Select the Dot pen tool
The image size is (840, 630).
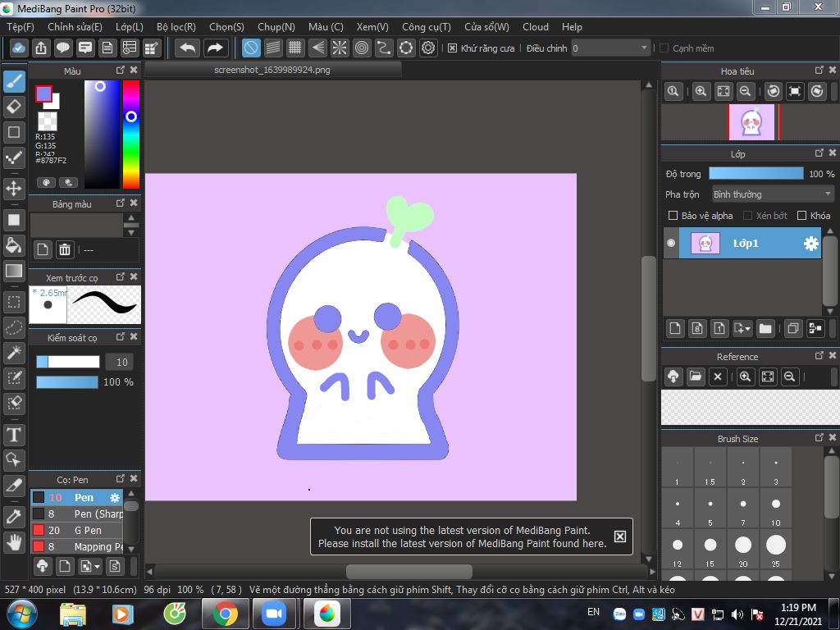[x=15, y=157]
